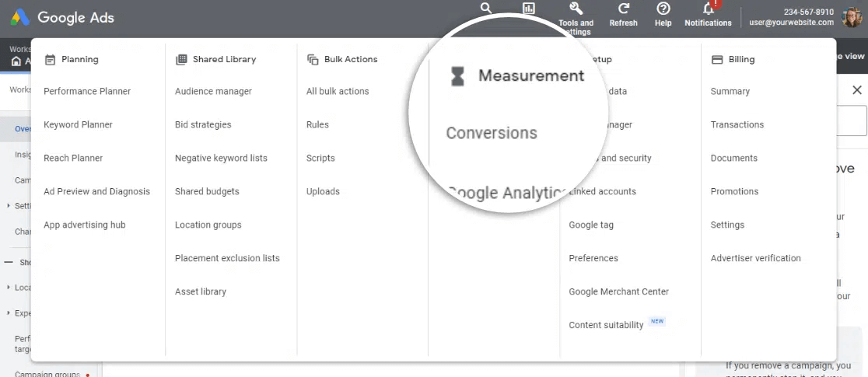Open the Reports chart icon

coord(529,9)
